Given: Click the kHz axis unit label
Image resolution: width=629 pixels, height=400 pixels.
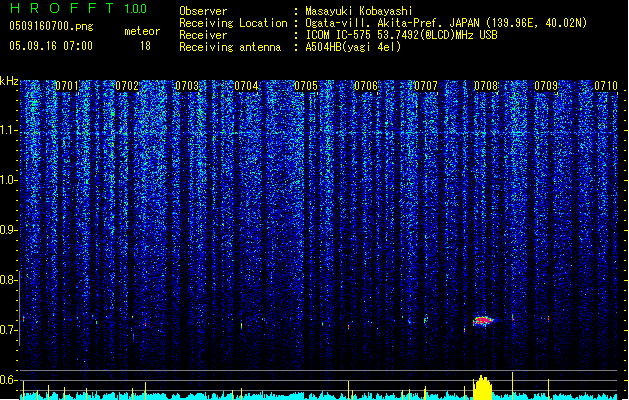Looking at the screenshot, I should [x=9, y=81].
